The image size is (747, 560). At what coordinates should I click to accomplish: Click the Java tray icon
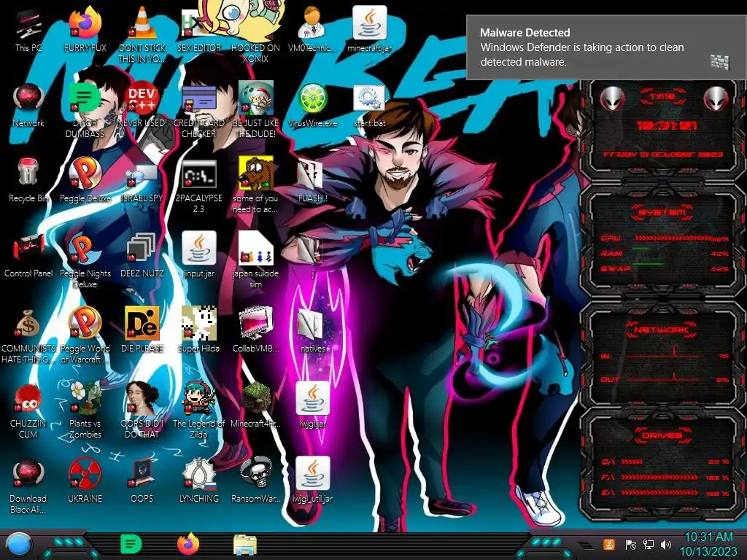point(609,544)
